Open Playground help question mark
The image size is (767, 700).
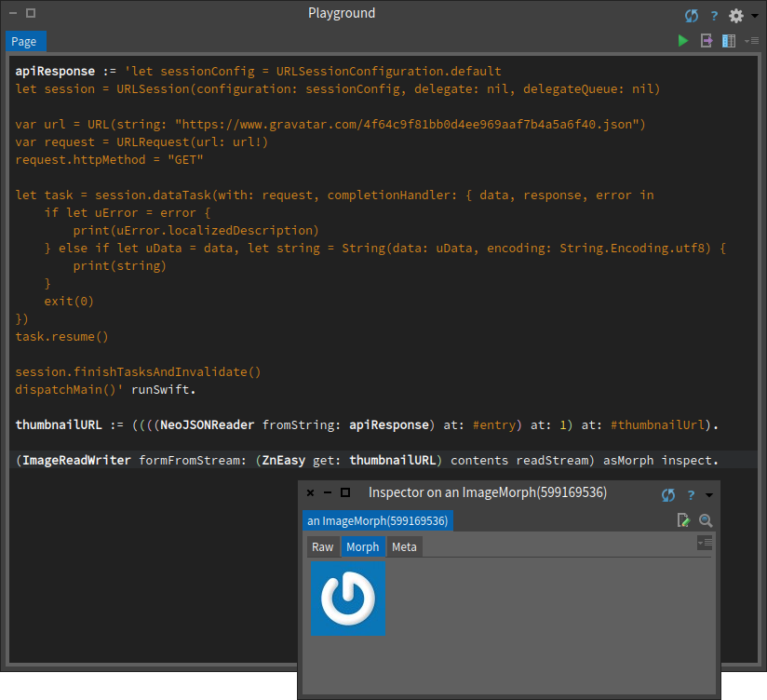pyautogui.click(x=714, y=16)
